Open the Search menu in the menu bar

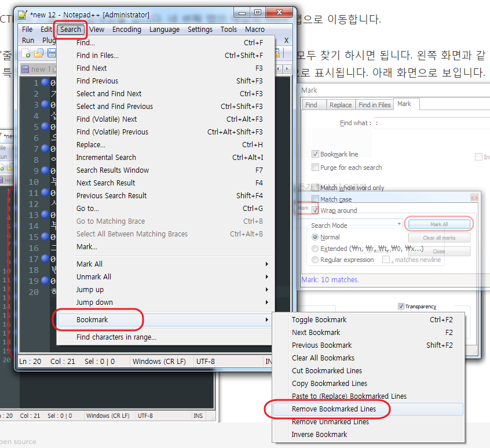coord(71,30)
